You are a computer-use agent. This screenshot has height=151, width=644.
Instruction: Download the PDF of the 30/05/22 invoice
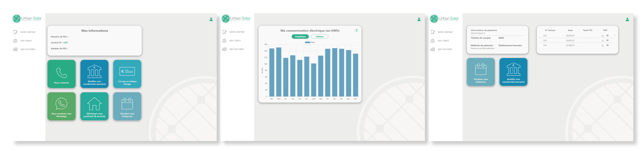[603, 40]
